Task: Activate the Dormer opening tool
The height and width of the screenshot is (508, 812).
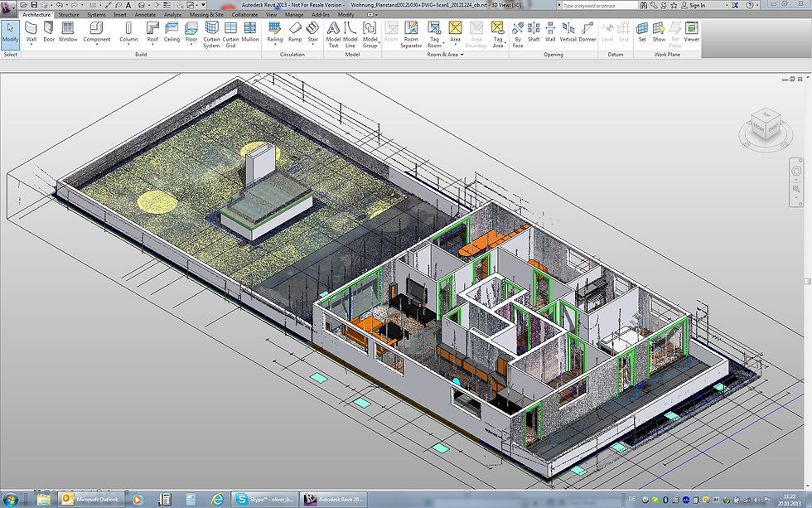Action: pyautogui.click(x=587, y=32)
